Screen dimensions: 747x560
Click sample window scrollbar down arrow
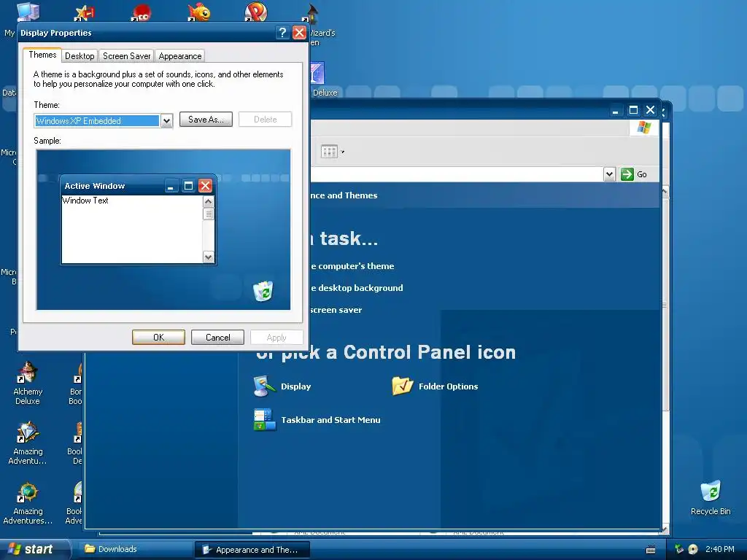tap(208, 257)
